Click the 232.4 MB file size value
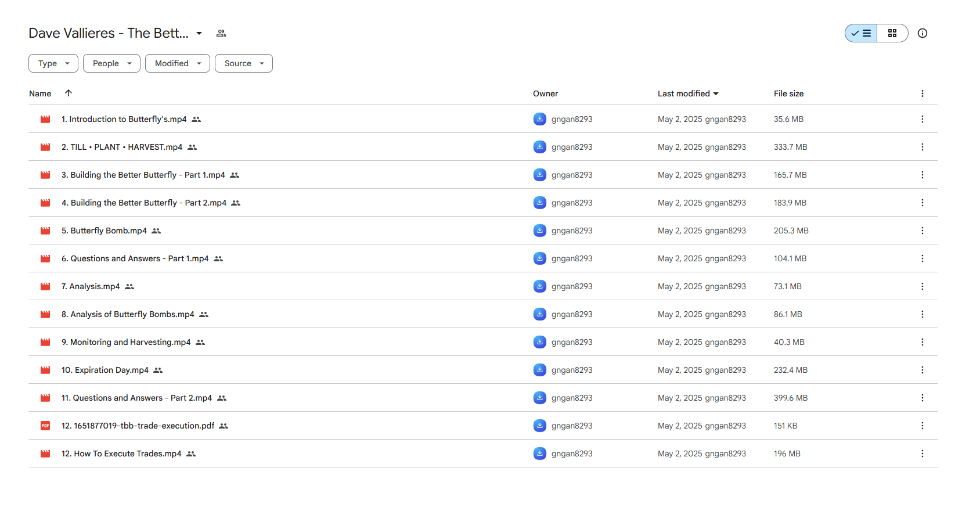 [791, 370]
